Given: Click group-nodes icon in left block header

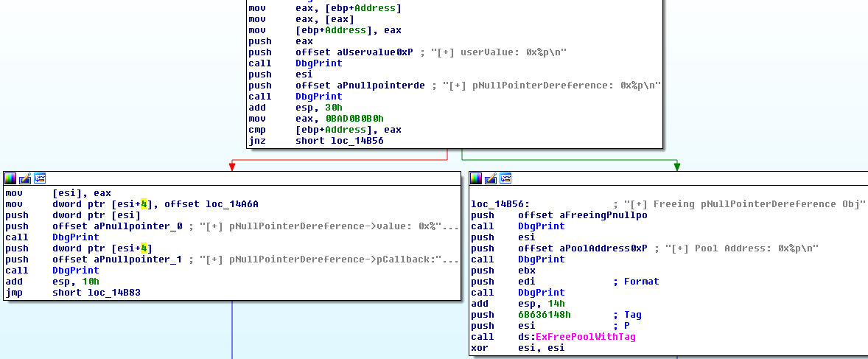Looking at the screenshot, I should (40, 178).
